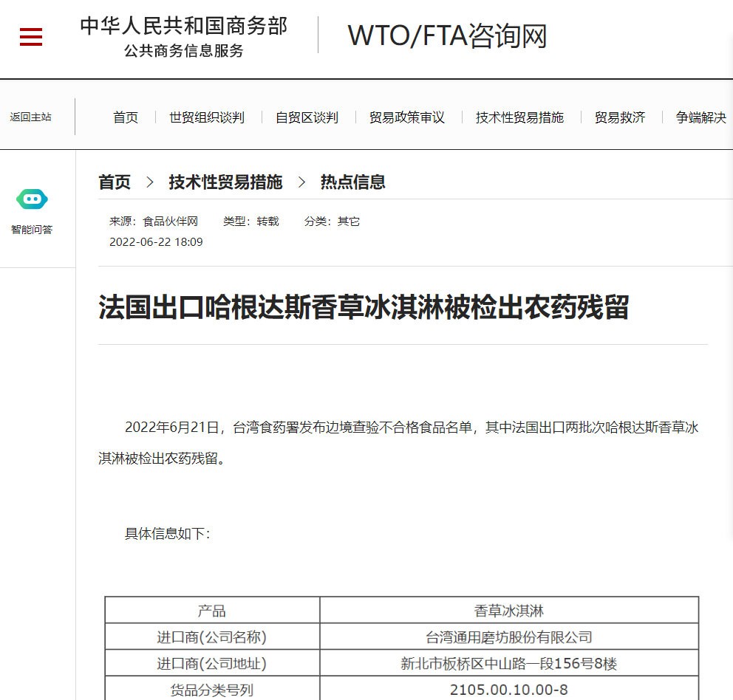Image resolution: width=733 pixels, height=700 pixels.
Task: Open the 贸易救济 section
Action: (619, 117)
